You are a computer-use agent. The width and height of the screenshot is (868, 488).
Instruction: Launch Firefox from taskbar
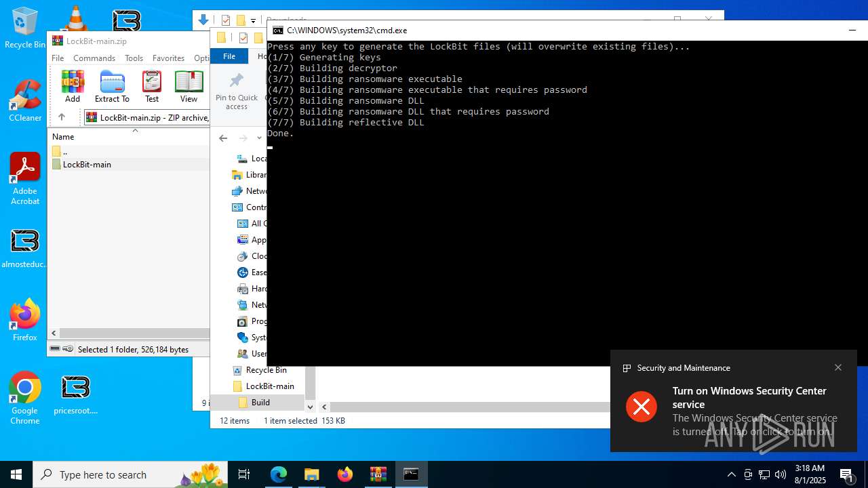pos(344,474)
